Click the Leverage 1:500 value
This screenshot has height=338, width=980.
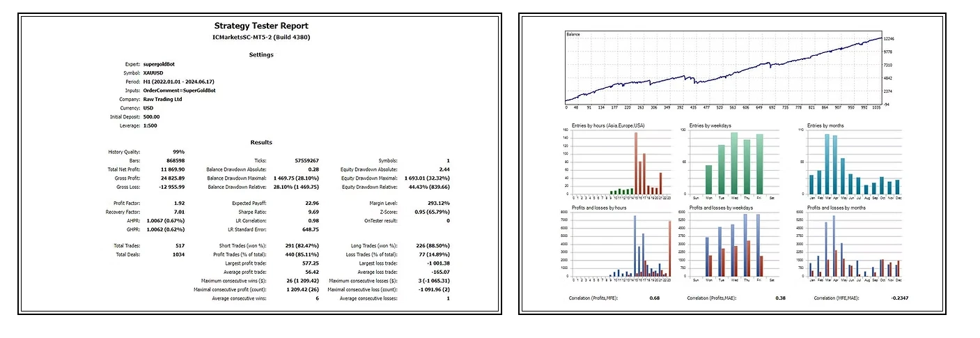click(150, 126)
